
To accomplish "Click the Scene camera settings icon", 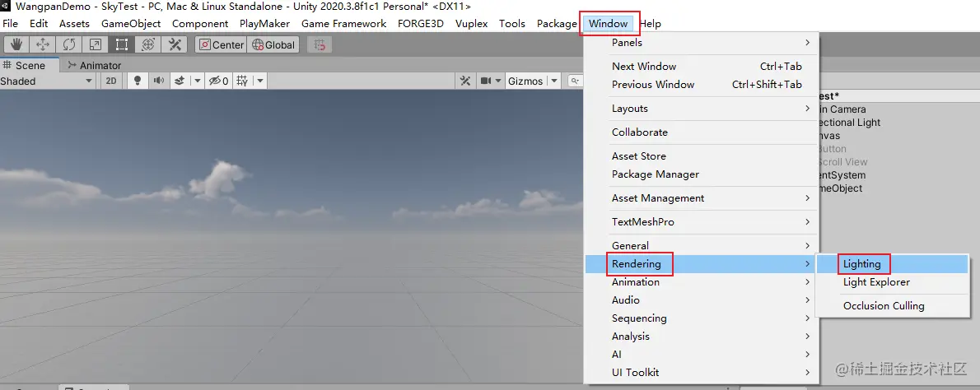I will (486, 81).
